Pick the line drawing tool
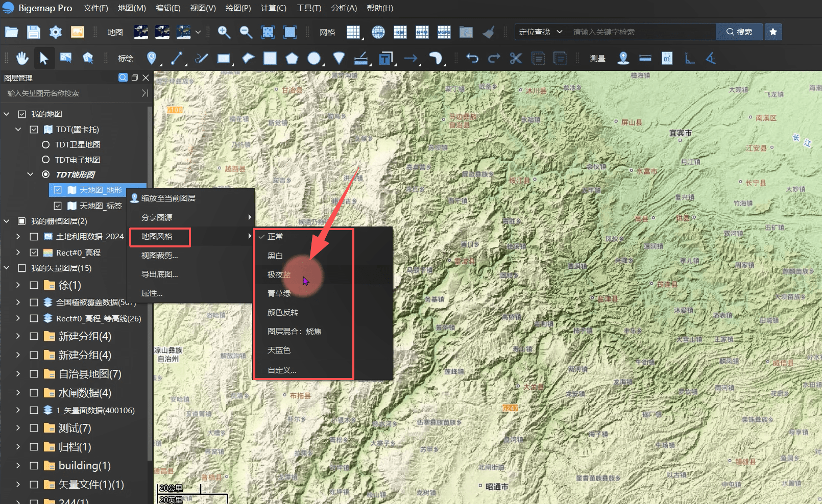The height and width of the screenshot is (504, 822). 177,58
